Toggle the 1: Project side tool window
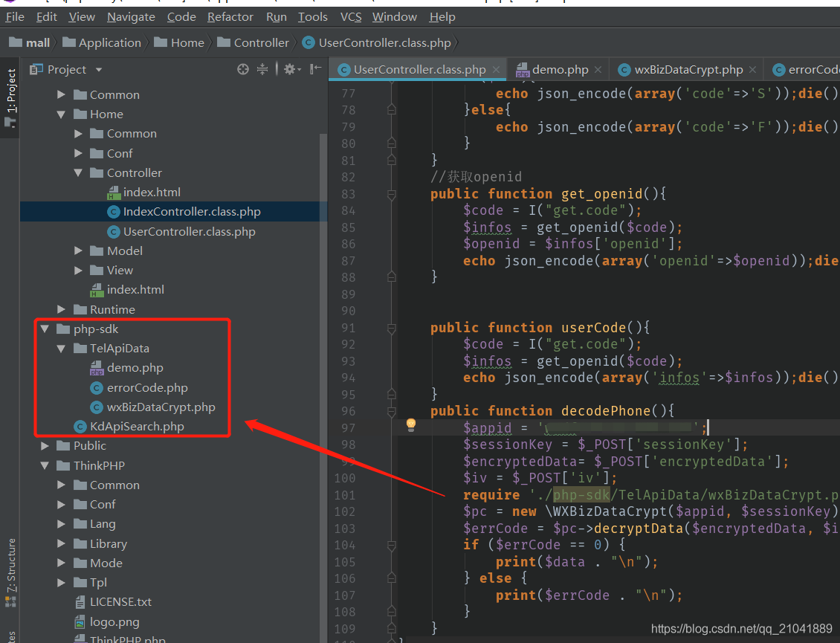 pyautogui.click(x=10, y=97)
